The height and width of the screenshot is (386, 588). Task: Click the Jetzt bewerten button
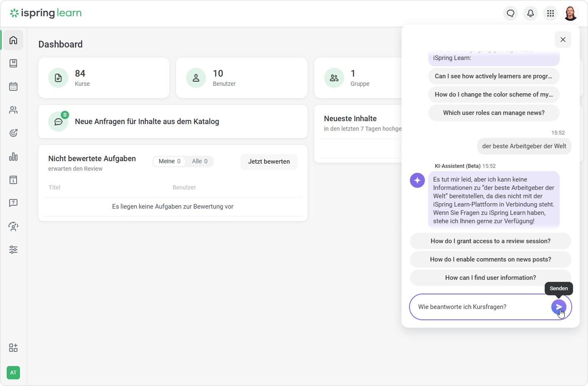269,162
